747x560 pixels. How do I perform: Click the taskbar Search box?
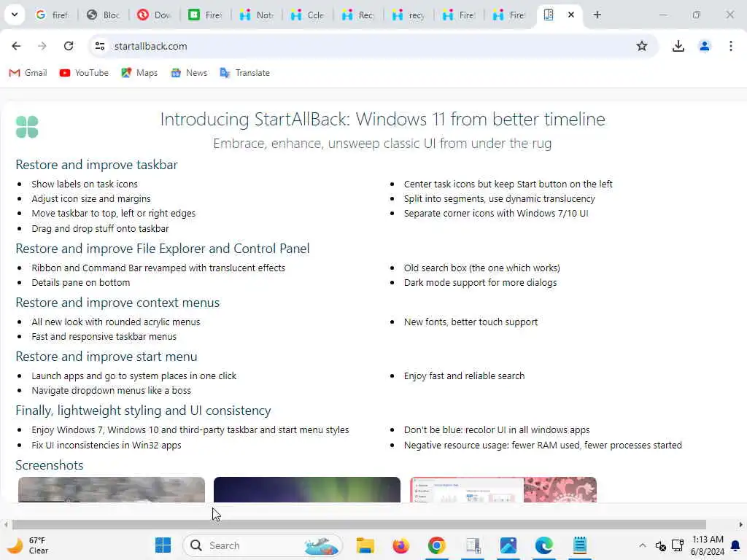click(x=263, y=545)
